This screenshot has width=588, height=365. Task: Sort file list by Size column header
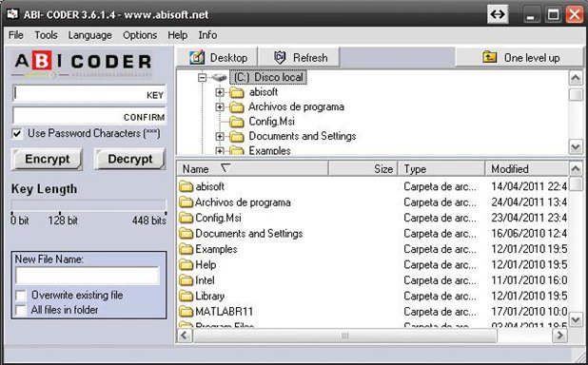[x=363, y=169]
